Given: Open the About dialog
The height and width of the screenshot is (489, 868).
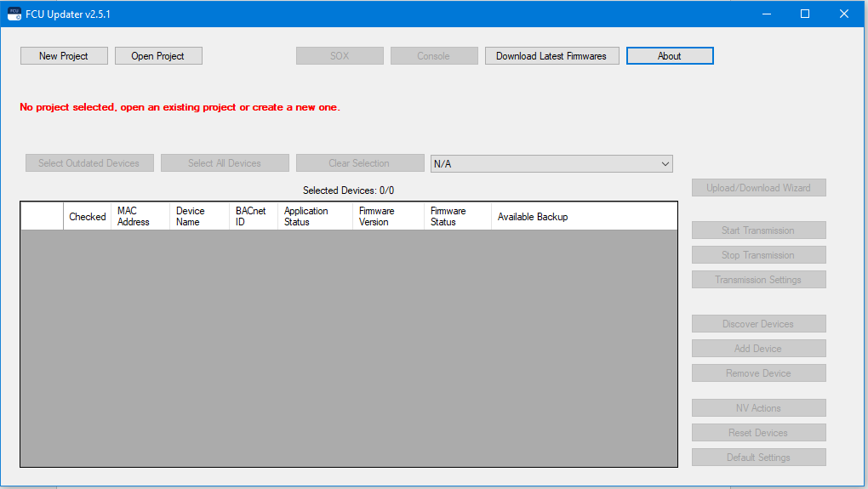Looking at the screenshot, I should coord(670,56).
